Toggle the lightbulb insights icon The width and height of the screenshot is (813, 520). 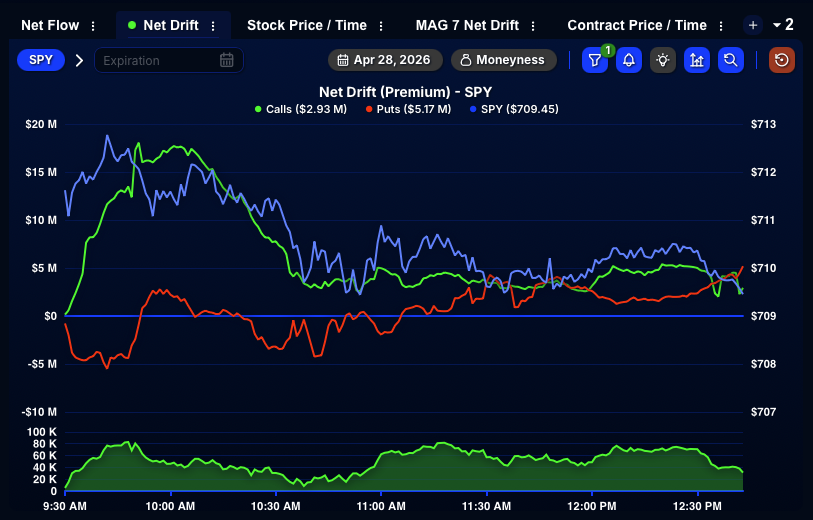(663, 60)
